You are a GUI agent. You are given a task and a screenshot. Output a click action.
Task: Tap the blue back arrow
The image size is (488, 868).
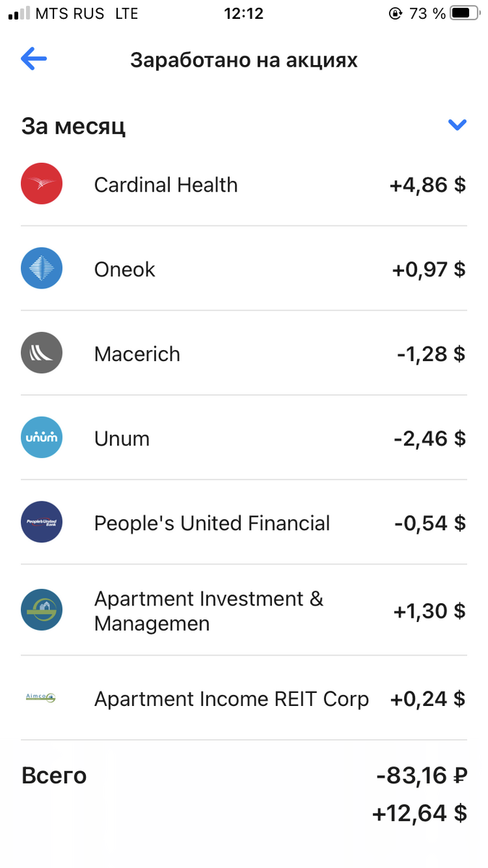point(34,59)
